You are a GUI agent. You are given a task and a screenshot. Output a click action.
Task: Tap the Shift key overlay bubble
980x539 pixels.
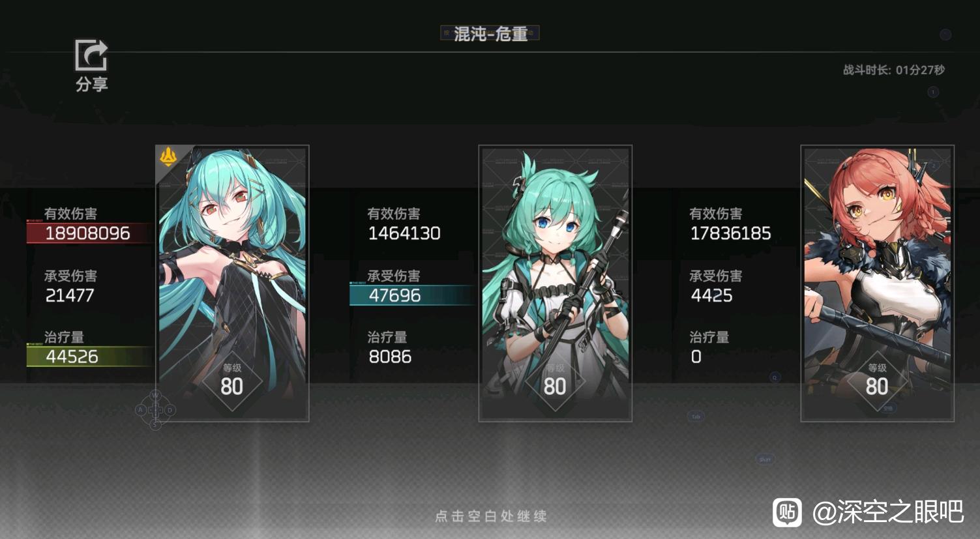765,459
